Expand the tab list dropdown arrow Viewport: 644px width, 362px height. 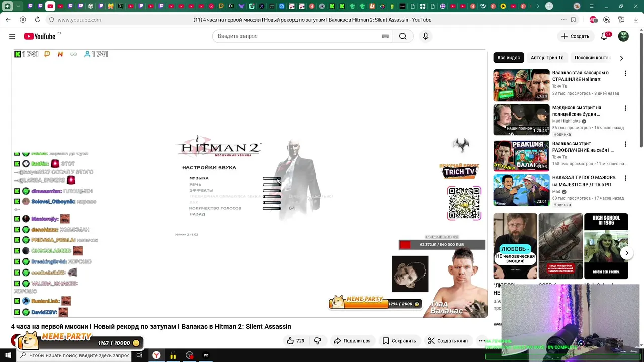click(x=19, y=6)
